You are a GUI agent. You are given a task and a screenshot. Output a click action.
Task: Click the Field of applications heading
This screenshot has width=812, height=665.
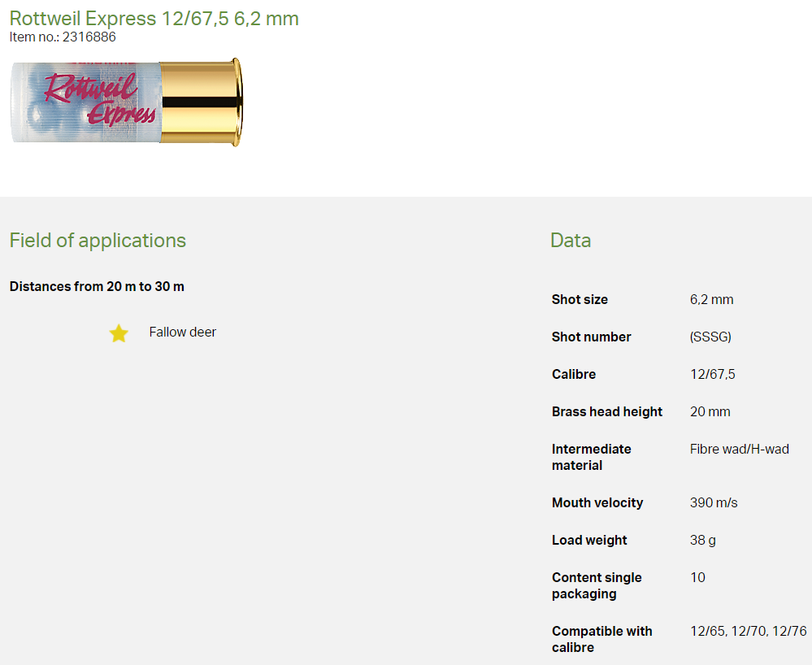coord(98,241)
